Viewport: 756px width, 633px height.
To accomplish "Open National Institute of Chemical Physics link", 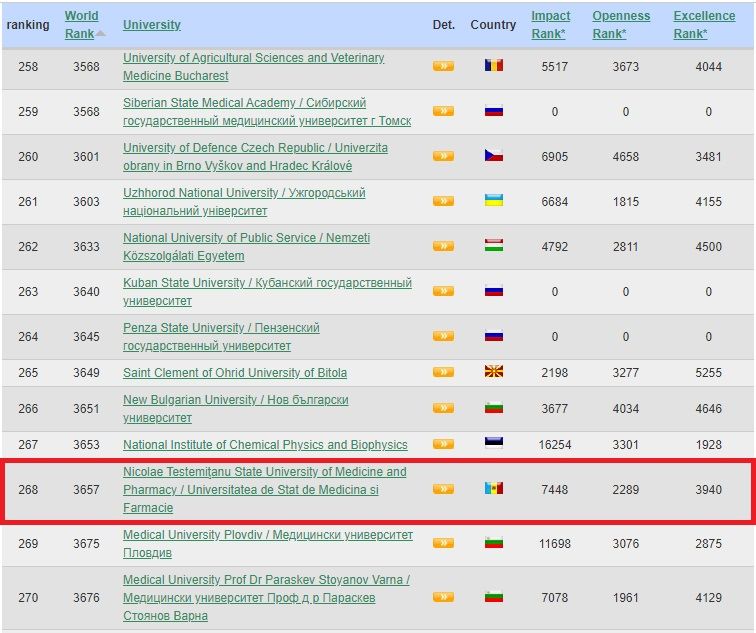I will click(265, 445).
